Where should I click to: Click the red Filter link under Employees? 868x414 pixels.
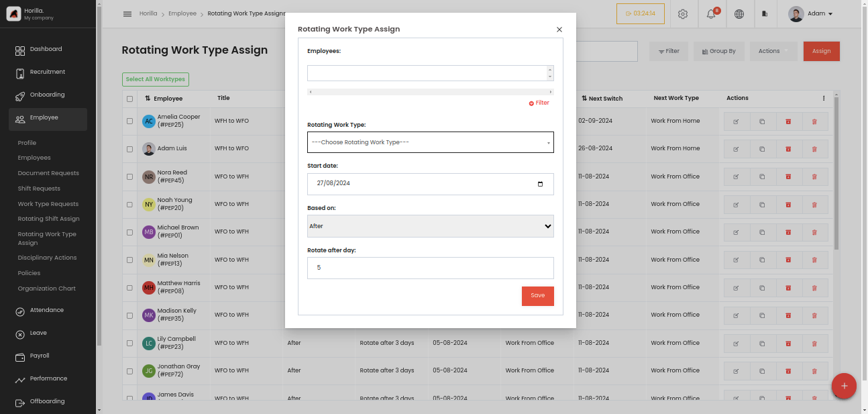click(539, 103)
